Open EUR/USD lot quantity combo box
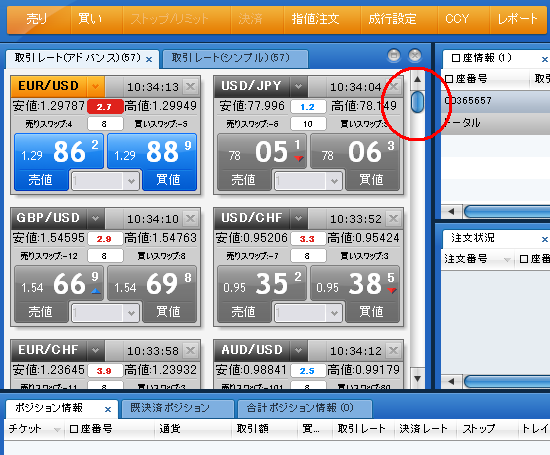The width and height of the screenshot is (550, 455). coord(105,181)
